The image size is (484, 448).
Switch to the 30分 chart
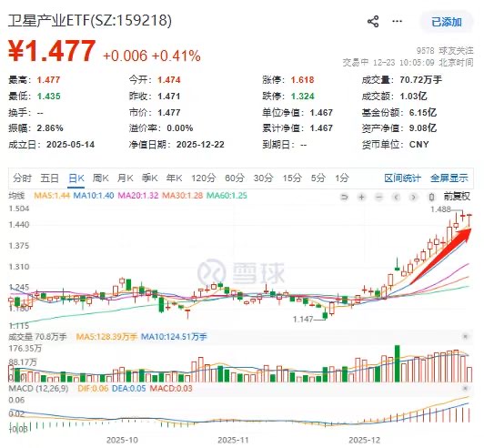point(263,178)
